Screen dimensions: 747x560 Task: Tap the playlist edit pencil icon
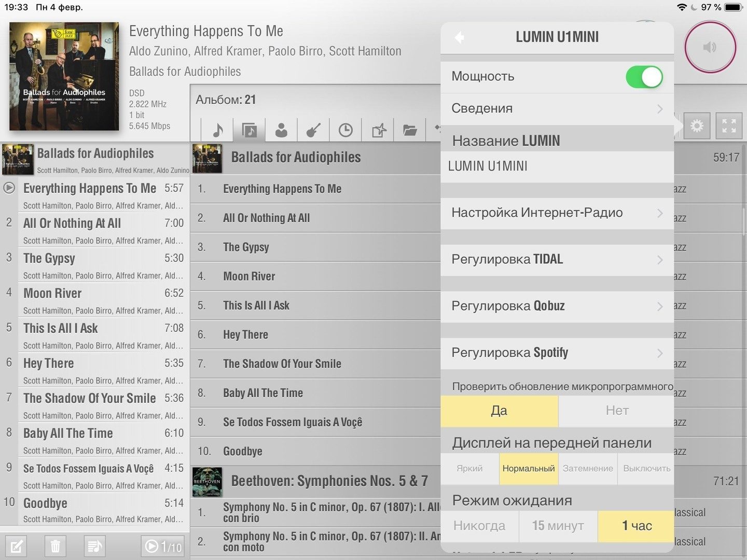coord(16,546)
